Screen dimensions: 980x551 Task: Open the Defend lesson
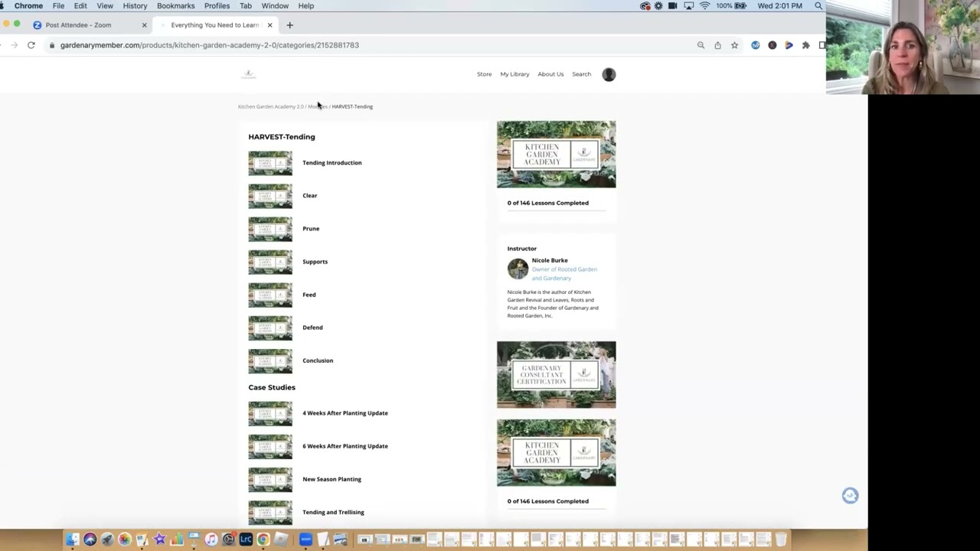(312, 328)
